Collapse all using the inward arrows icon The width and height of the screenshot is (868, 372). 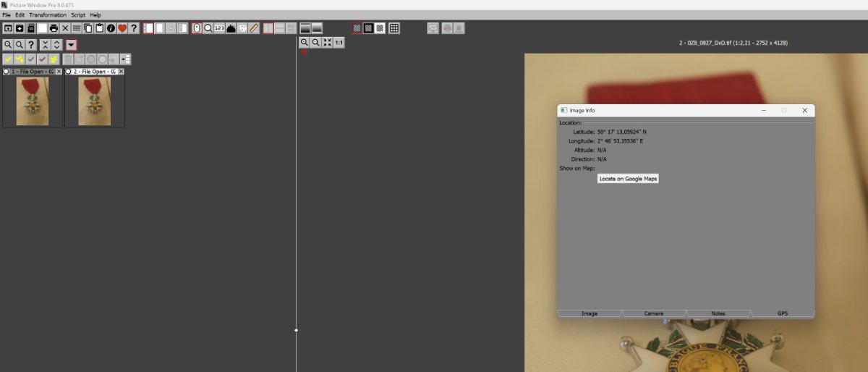pos(45,45)
